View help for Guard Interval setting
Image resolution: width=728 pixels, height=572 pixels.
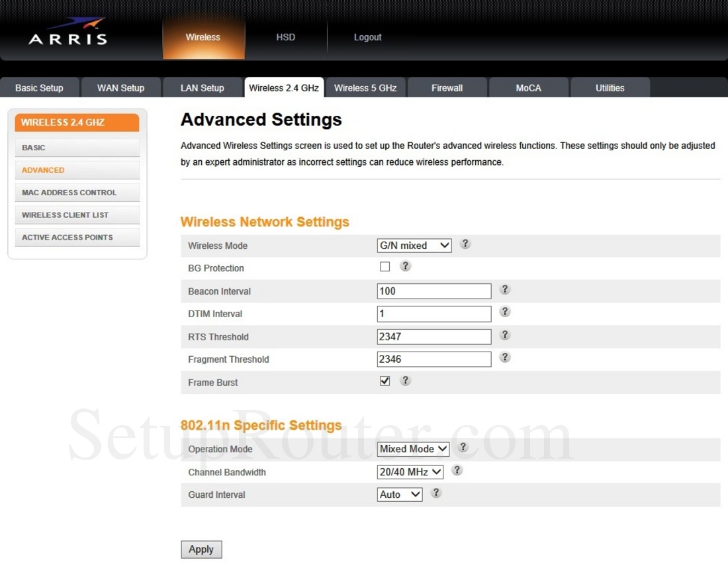click(x=435, y=493)
